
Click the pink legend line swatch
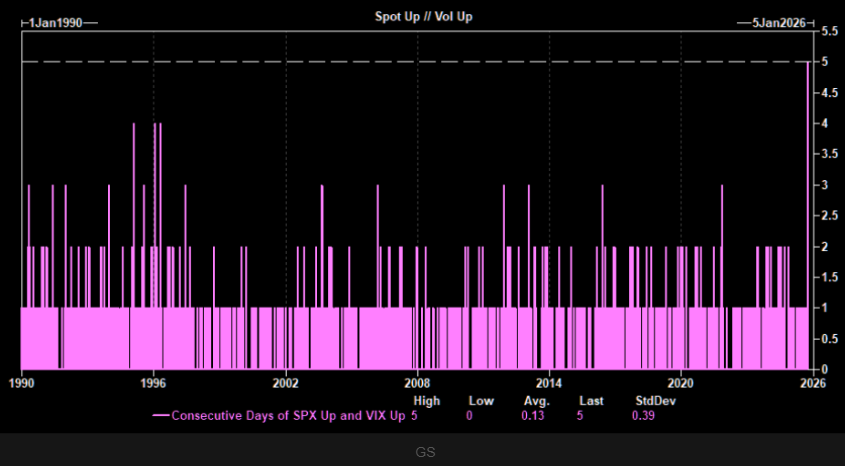(162, 415)
